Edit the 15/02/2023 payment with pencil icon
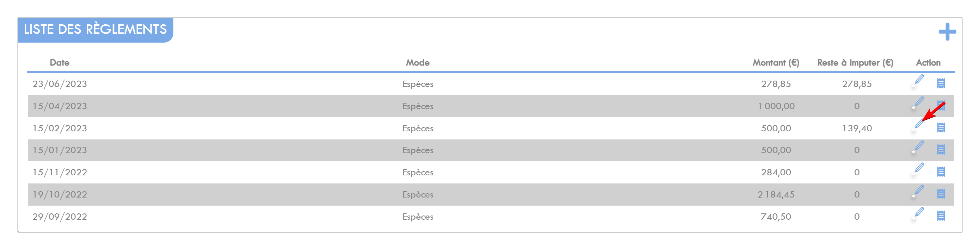 tap(918, 125)
